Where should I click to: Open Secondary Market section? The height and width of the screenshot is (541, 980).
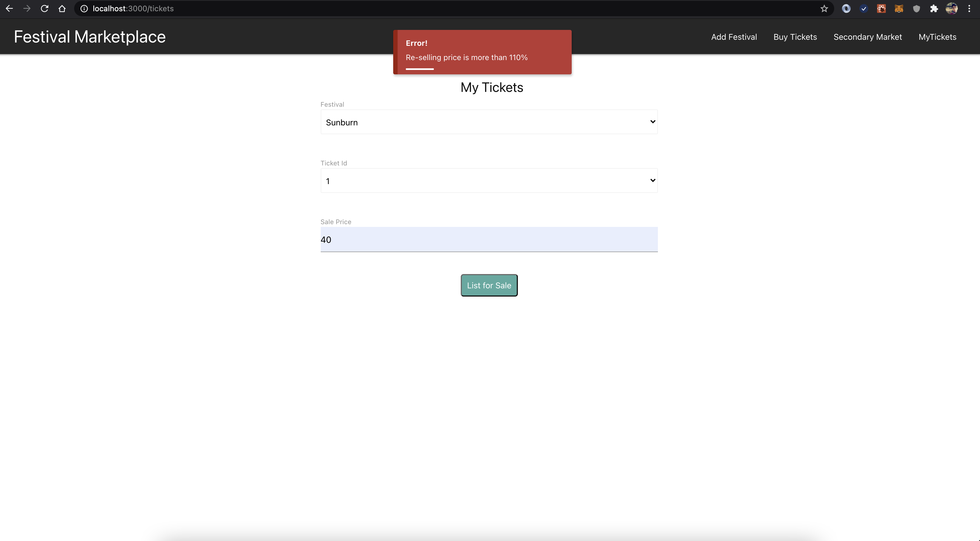pos(867,37)
